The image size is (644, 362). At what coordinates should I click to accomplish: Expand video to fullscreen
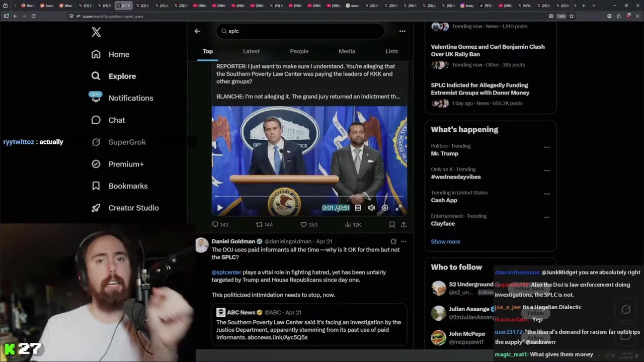tap(398, 208)
